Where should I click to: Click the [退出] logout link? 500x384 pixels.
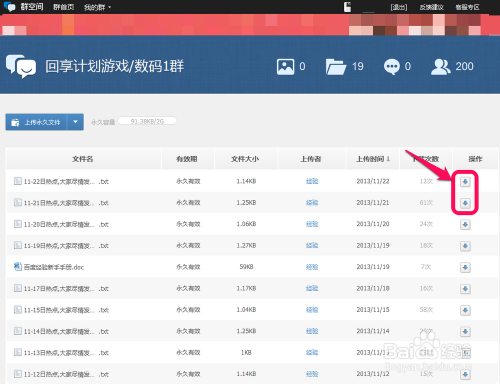point(399,7)
